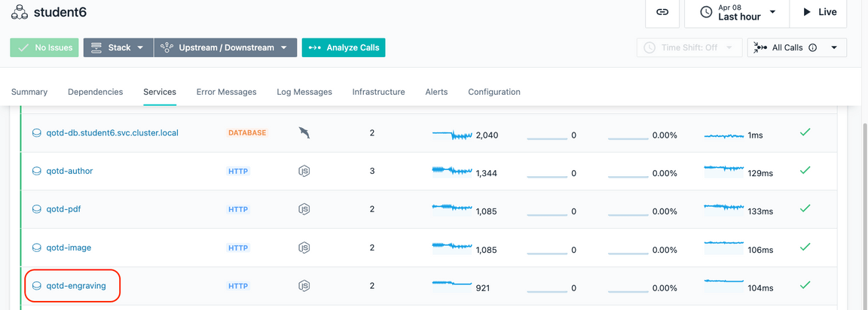Open the Time Shift: Off dropdown

pos(689,47)
